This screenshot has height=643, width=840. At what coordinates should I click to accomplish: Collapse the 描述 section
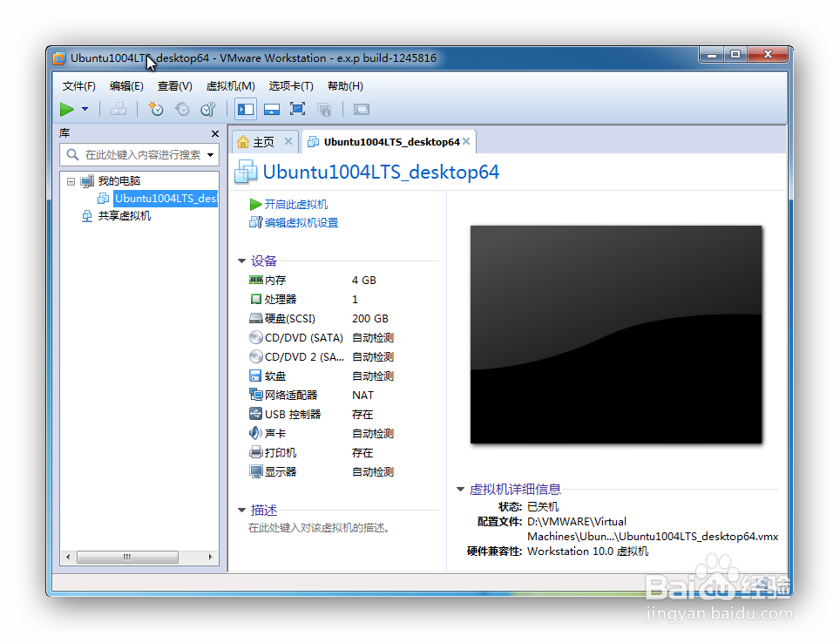[241, 510]
